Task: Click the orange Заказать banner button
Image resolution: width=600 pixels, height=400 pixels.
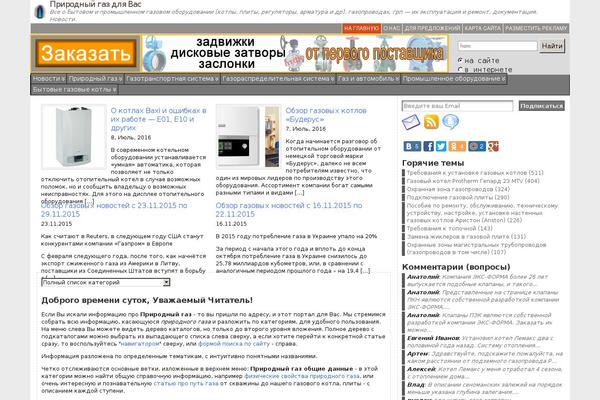Action: coord(86,53)
